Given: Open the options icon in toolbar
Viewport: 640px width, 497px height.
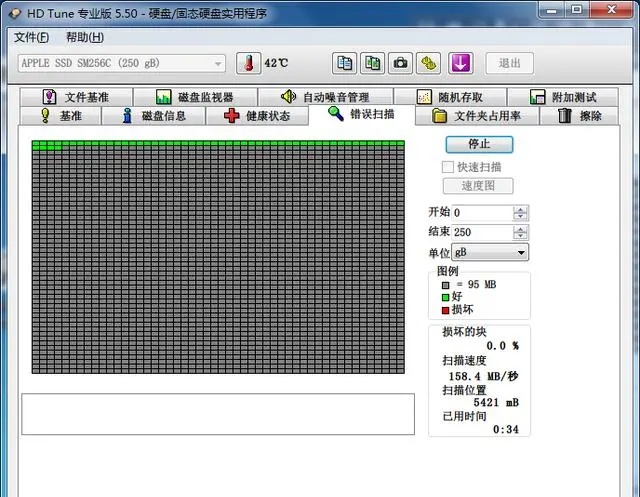Looking at the screenshot, I should point(428,63).
